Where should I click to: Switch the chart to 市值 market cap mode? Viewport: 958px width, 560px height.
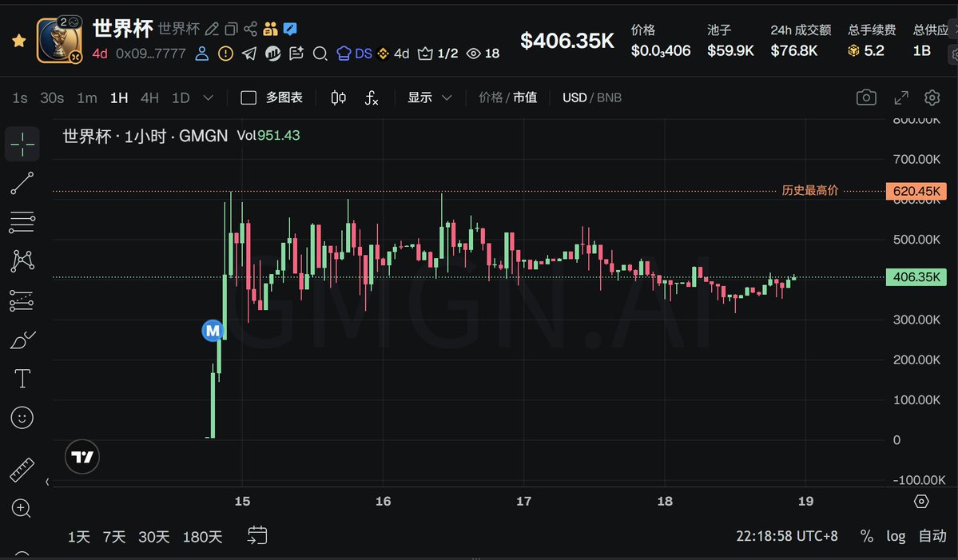525,97
